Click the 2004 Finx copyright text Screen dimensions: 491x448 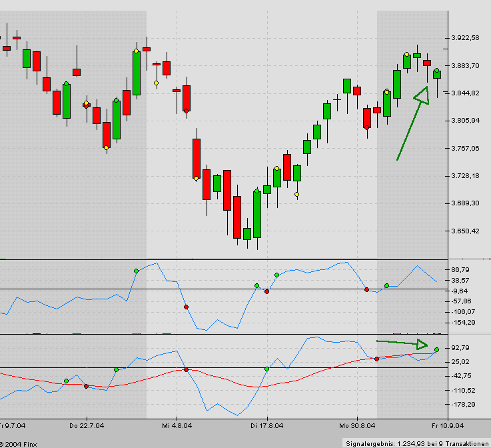(x=19, y=443)
